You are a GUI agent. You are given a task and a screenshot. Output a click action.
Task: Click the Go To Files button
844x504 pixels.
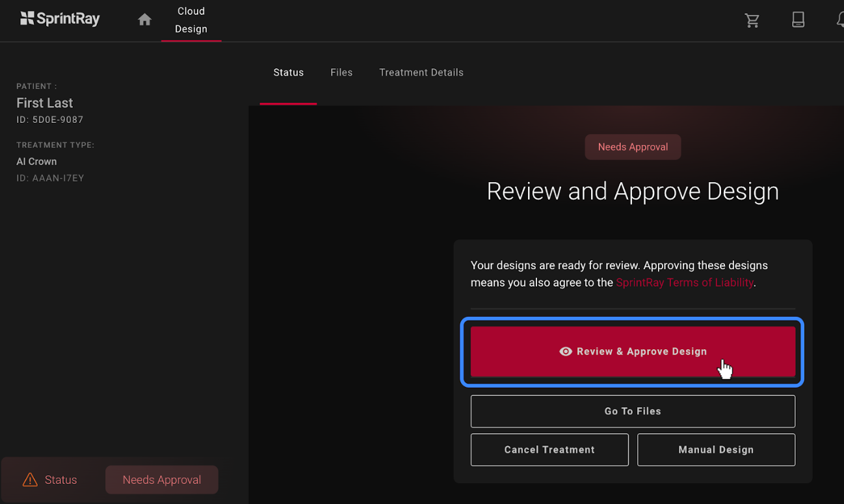point(633,411)
